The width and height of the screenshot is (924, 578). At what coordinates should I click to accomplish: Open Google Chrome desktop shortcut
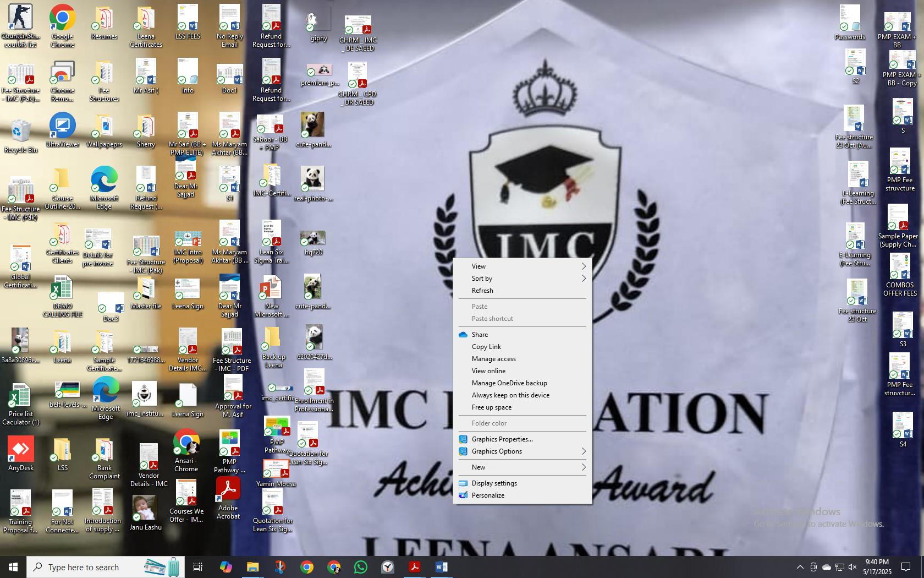62,25
